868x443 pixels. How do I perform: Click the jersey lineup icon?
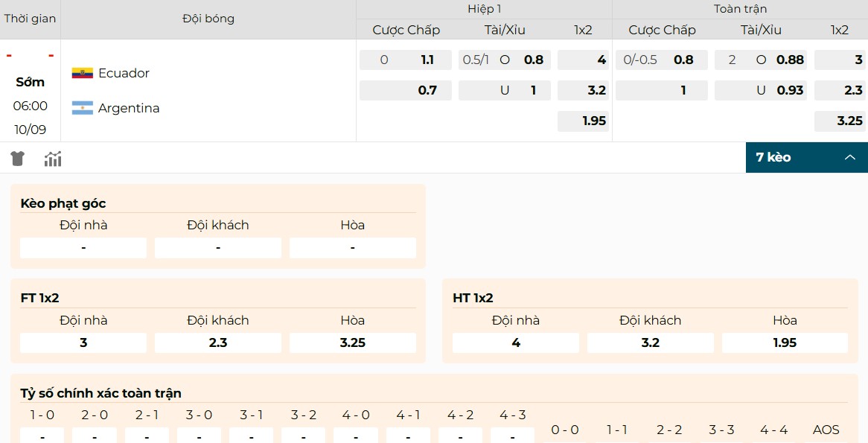click(x=18, y=158)
